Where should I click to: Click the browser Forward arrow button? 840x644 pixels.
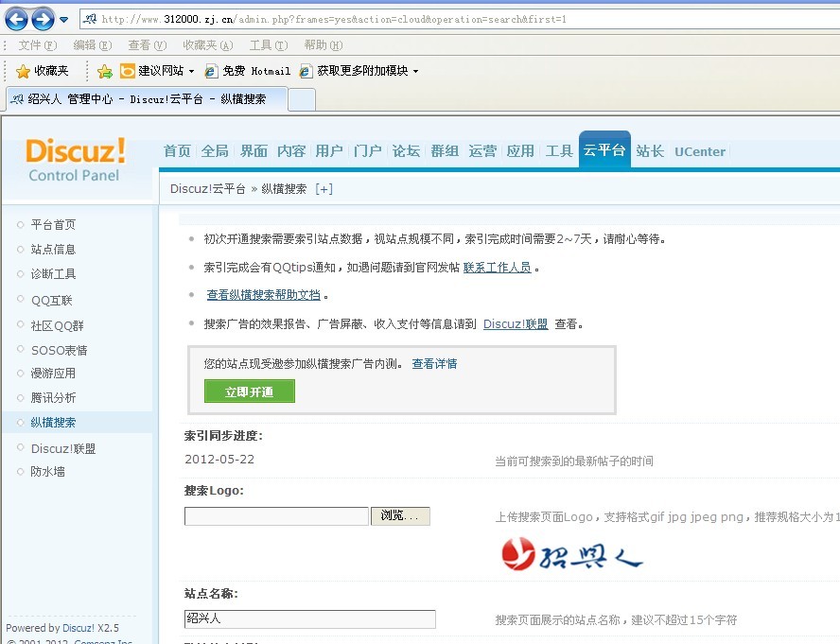[x=43, y=20]
